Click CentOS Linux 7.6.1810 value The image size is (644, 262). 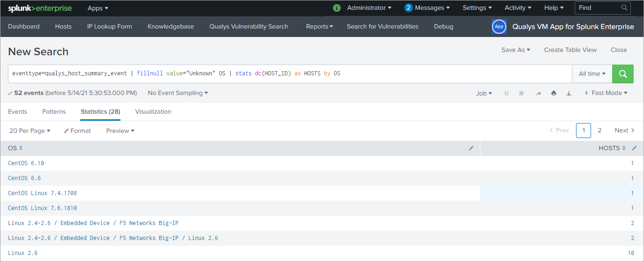pos(42,208)
